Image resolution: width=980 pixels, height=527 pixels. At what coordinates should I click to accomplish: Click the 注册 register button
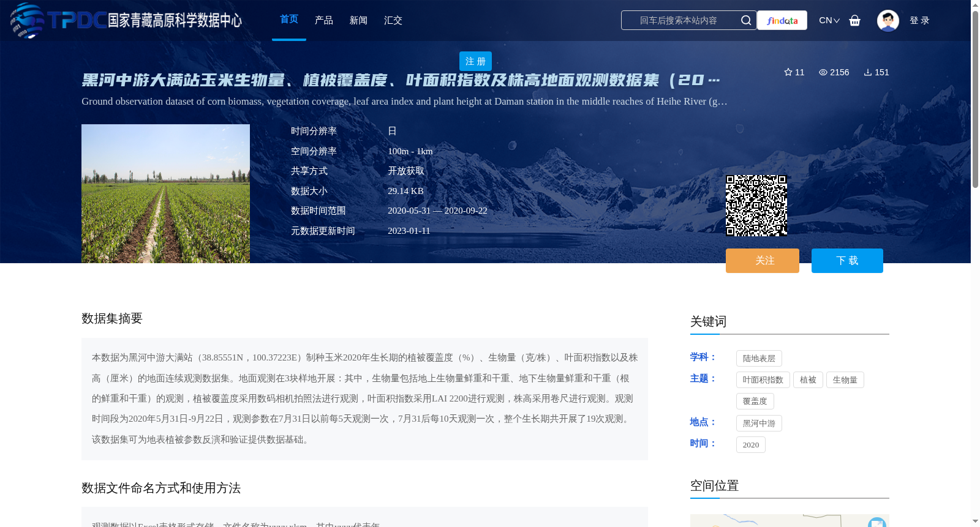tap(475, 61)
